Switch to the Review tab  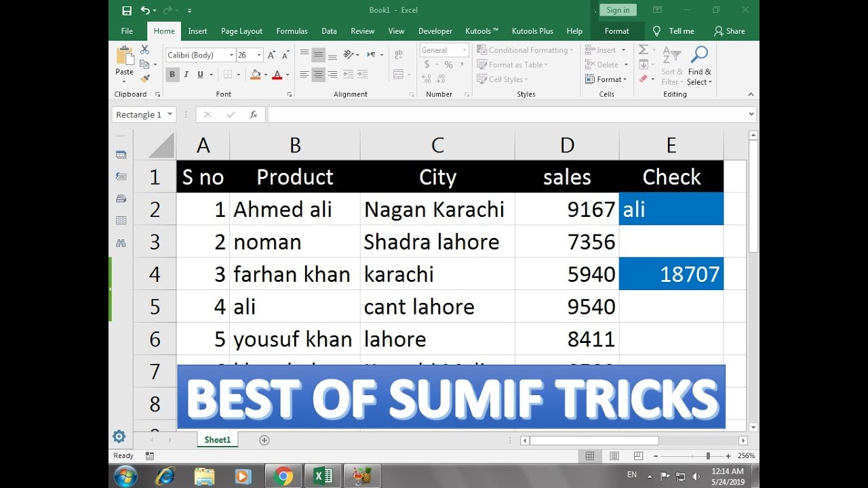(x=362, y=31)
